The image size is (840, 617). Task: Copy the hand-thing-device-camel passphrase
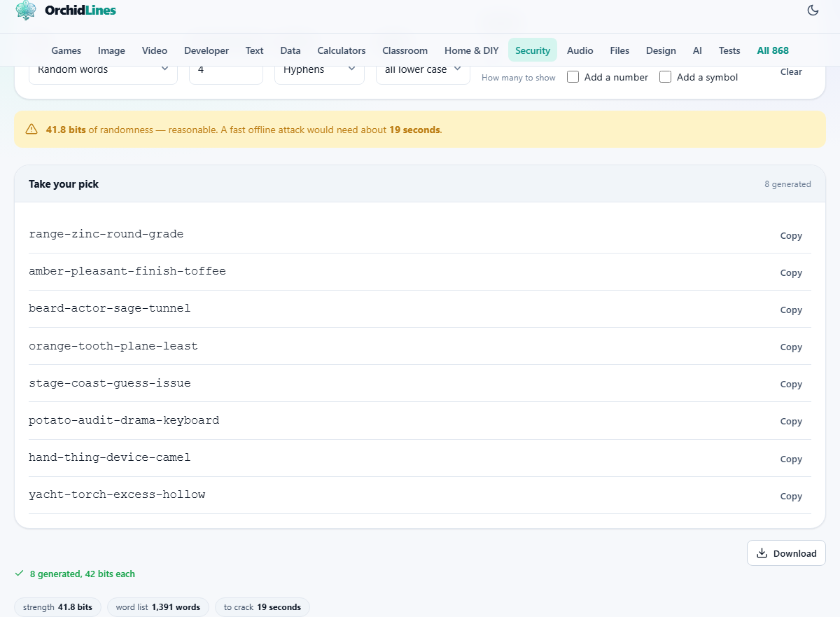click(791, 459)
